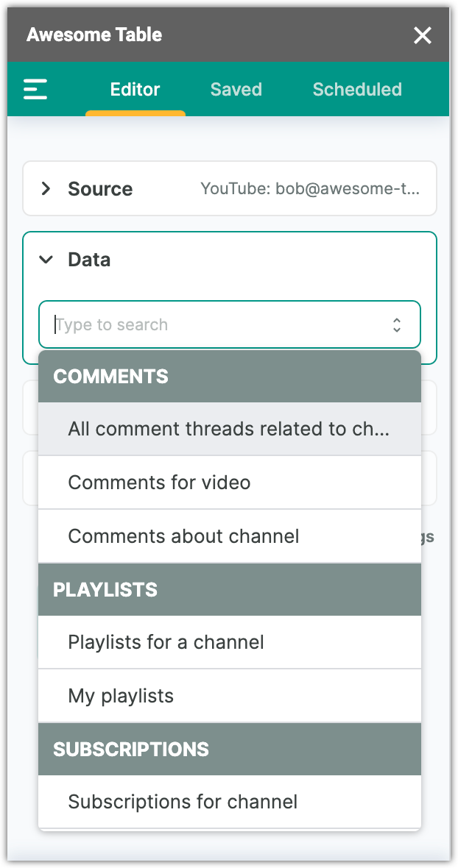Screen dimensions: 458x868
Task: Collapse the Data section chevron
Action: 46,260
